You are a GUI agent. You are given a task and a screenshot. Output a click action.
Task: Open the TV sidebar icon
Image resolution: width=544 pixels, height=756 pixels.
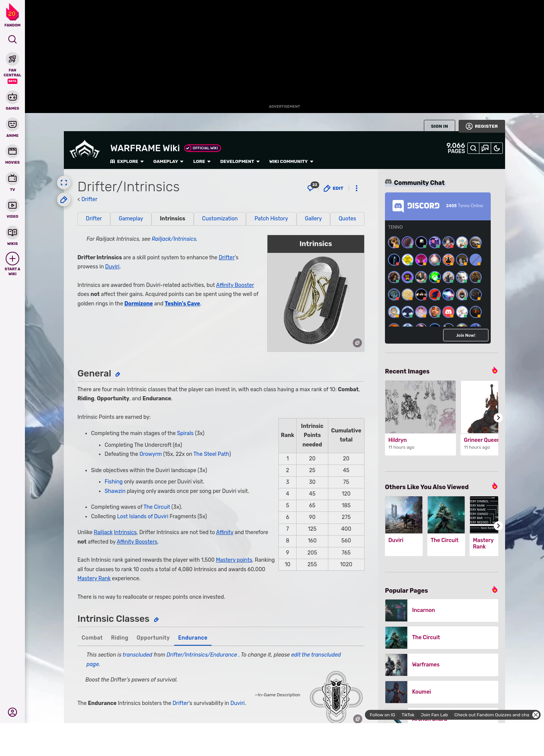pos(12,178)
